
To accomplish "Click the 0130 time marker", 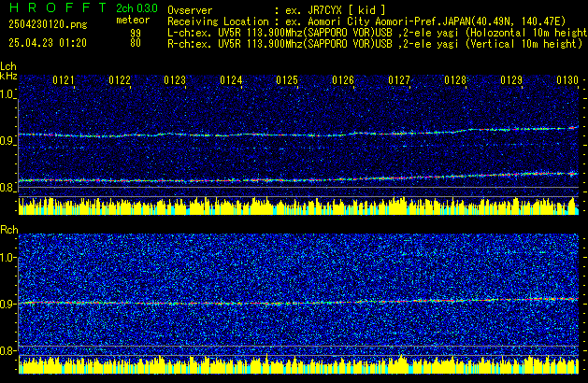I will click(x=567, y=80).
